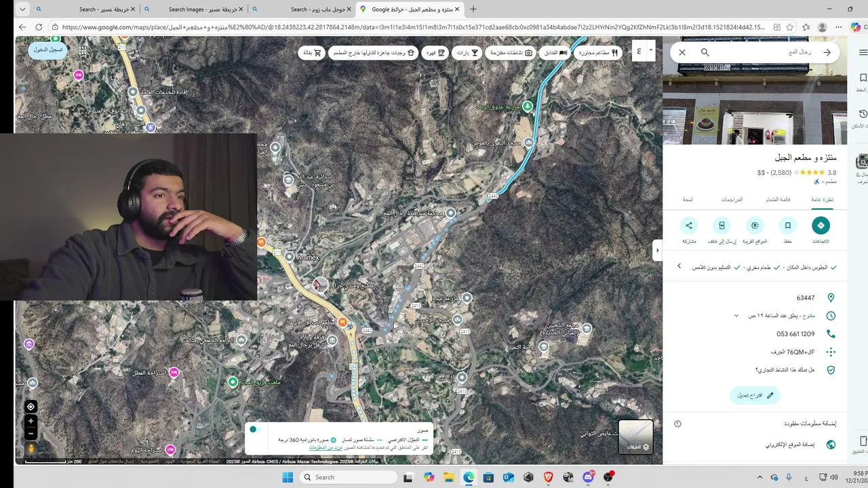Open the Windows Start menu

[288, 477]
